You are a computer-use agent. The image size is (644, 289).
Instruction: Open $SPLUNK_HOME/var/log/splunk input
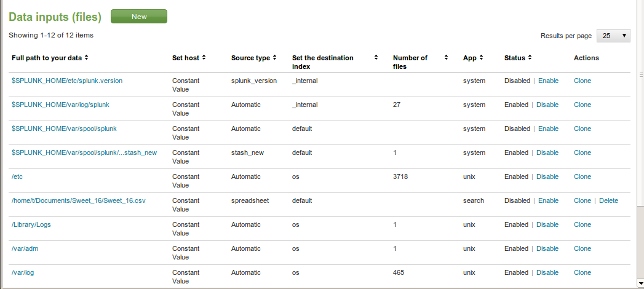pos(60,105)
